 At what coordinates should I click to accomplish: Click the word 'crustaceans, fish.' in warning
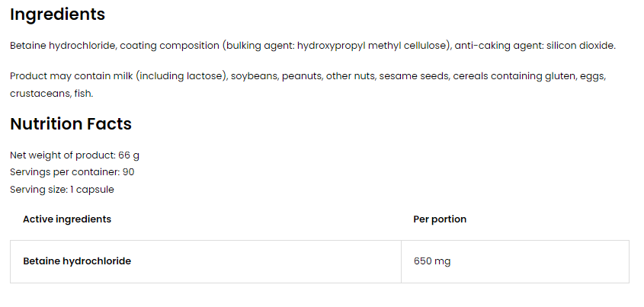tap(51, 94)
